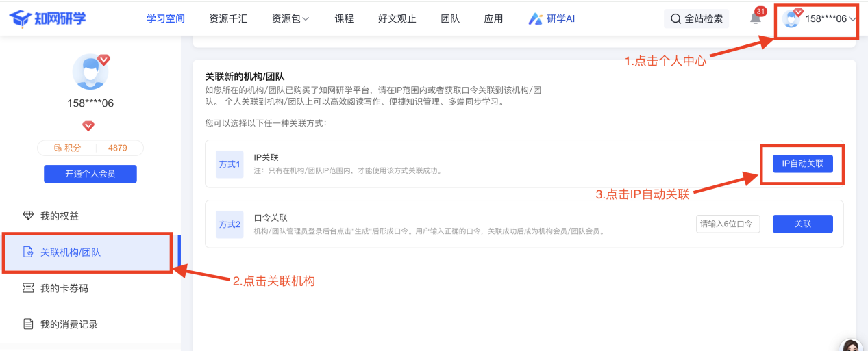Viewport: 868px width, 351px height.
Task: Click the customer service avatar at bottom right
Action: click(x=850, y=344)
